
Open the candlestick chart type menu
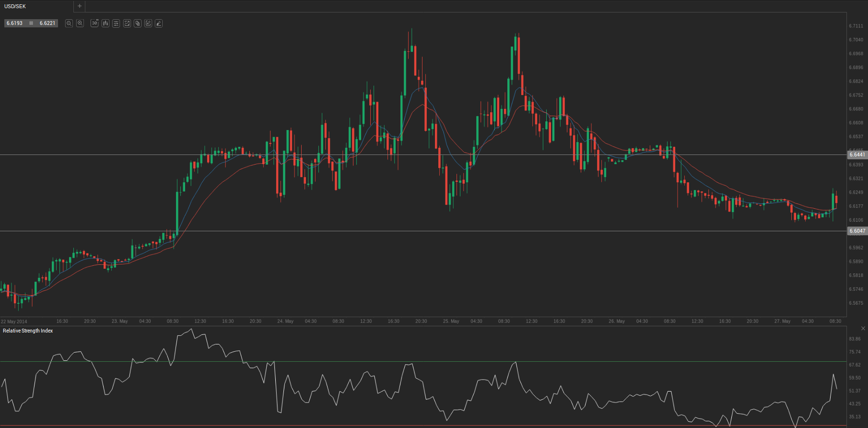[106, 23]
